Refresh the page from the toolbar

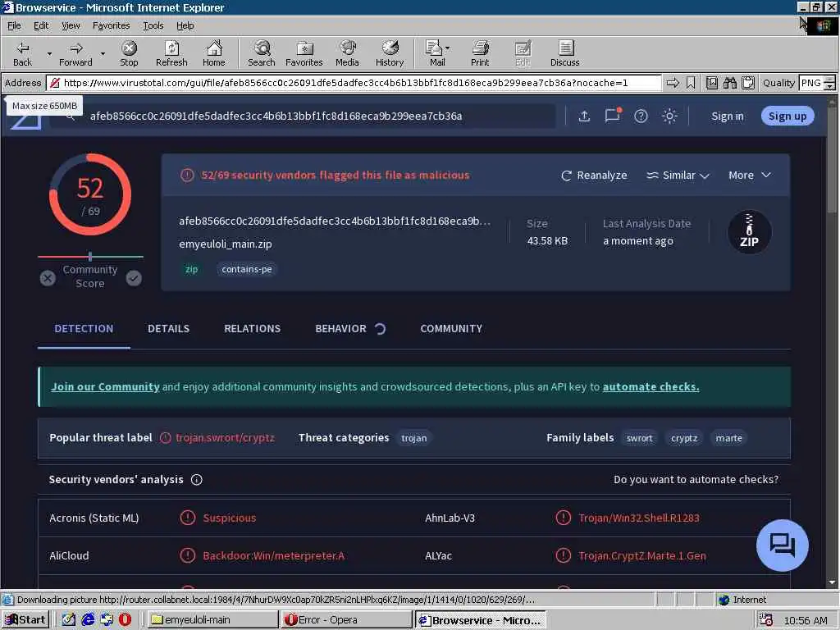(x=171, y=53)
